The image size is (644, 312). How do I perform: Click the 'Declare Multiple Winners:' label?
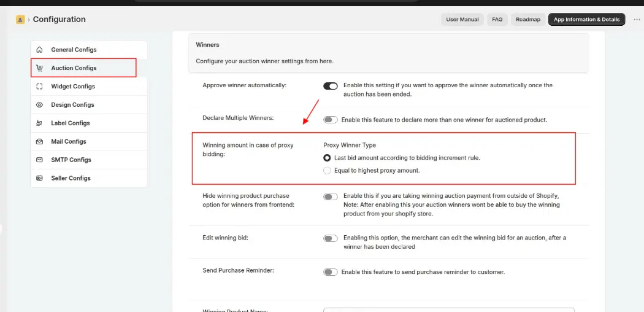click(238, 117)
